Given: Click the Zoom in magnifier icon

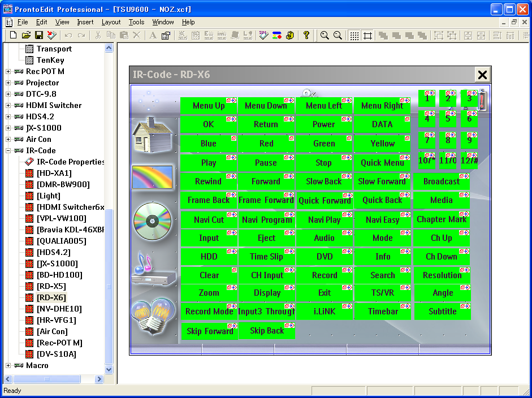Looking at the screenshot, I should [325, 35].
